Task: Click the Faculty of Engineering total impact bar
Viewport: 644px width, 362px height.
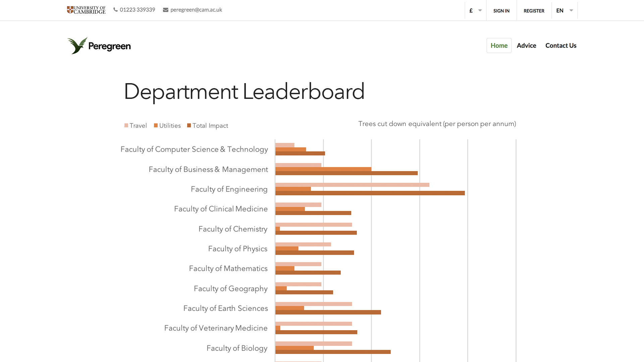Action: 370,193
